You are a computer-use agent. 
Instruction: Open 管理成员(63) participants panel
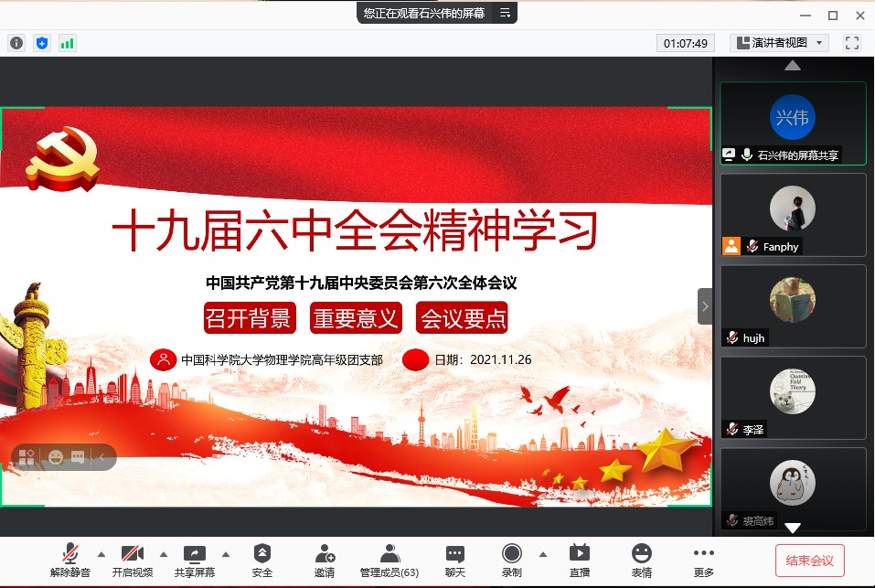pos(389,561)
